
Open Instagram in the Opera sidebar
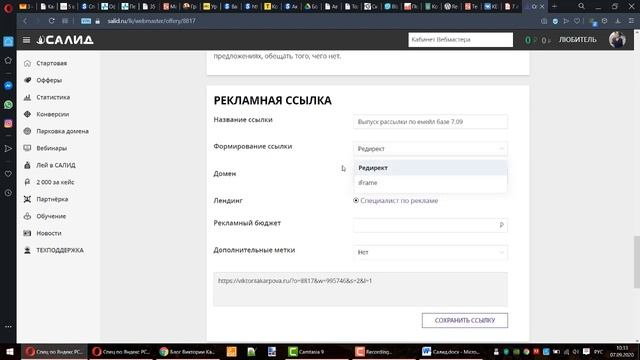click(8, 124)
